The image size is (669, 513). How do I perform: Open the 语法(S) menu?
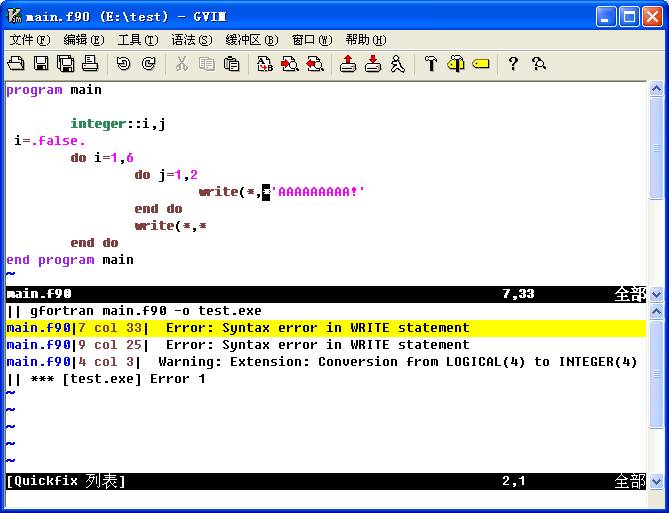192,40
